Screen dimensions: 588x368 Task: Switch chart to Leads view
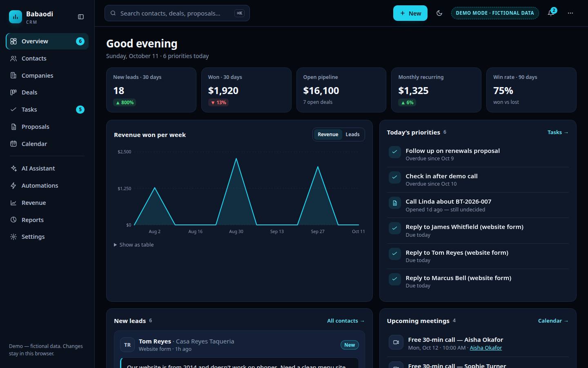pyautogui.click(x=352, y=135)
